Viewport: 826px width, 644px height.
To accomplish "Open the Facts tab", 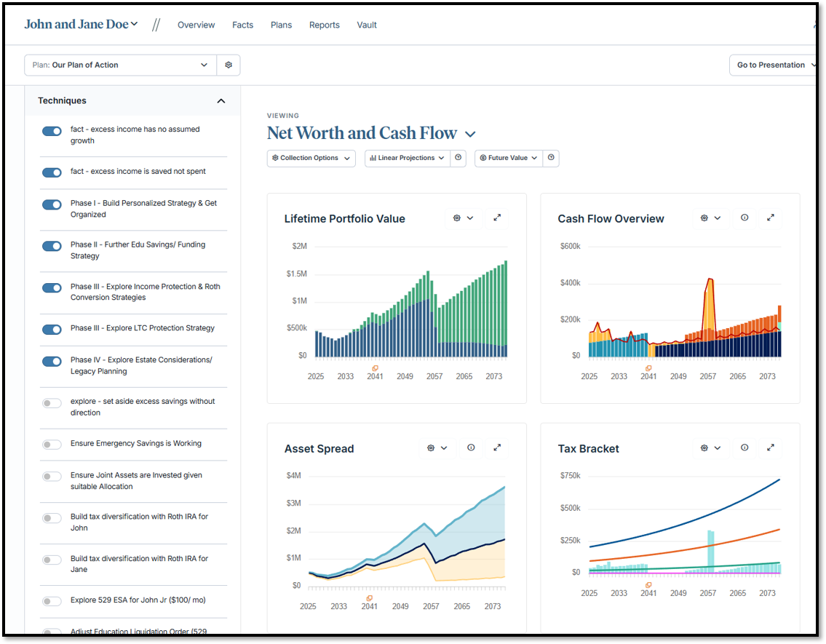I will 242,25.
